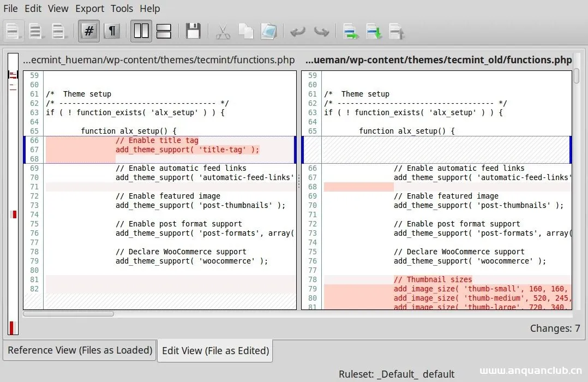Screen dimensions: 588x382
Task: Click the Paste icon
Action: pos(269,32)
